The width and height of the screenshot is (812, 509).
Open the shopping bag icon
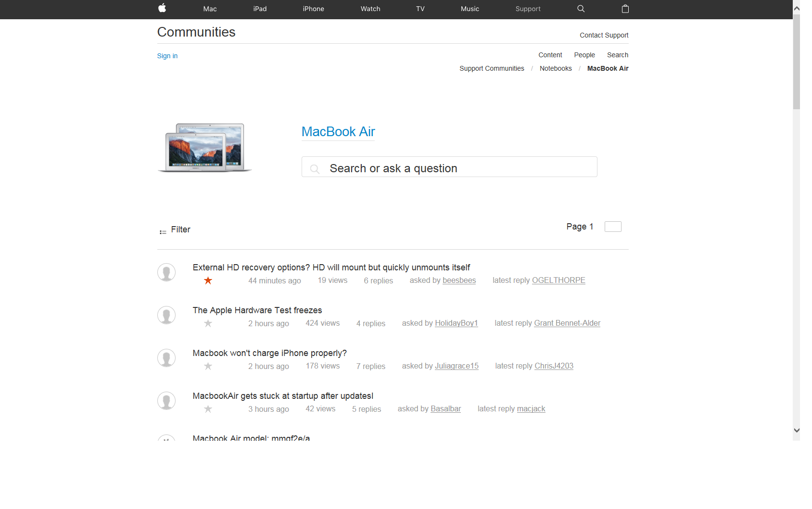coord(625,9)
